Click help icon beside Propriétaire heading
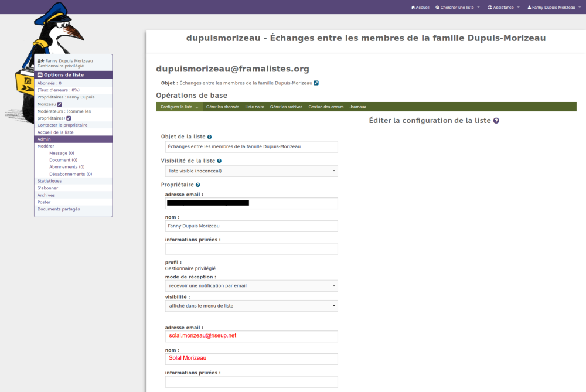Screen dimensions: 586x392 [198, 185]
